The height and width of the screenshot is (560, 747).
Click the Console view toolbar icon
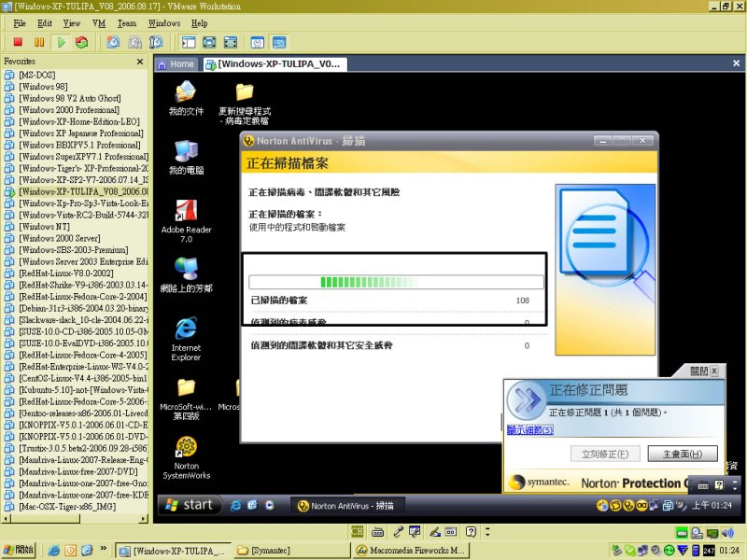(279, 42)
